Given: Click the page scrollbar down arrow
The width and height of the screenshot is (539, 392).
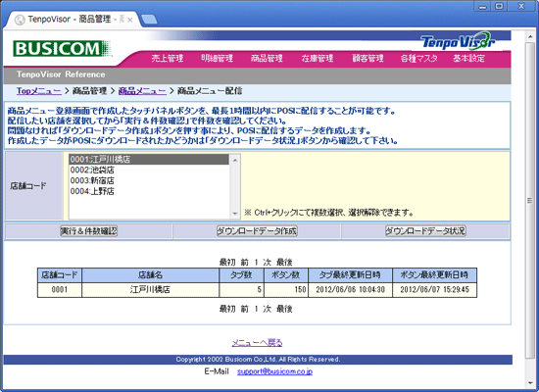Looking at the screenshot, I should [530, 382].
